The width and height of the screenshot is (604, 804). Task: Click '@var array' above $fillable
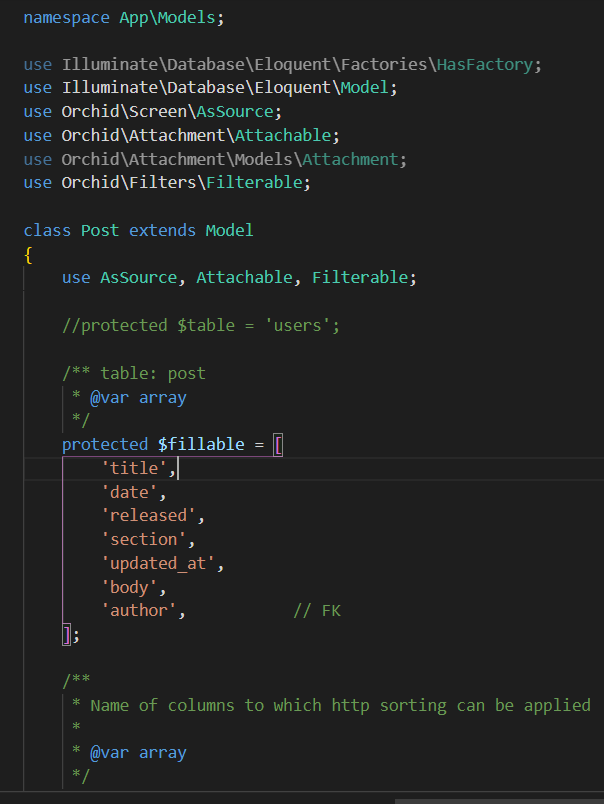click(138, 397)
